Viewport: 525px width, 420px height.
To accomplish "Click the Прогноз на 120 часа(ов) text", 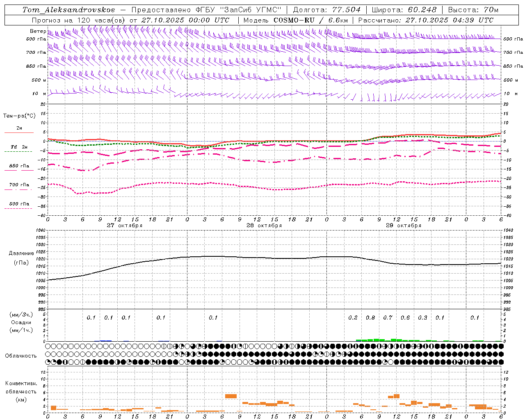I will tap(79, 20).
